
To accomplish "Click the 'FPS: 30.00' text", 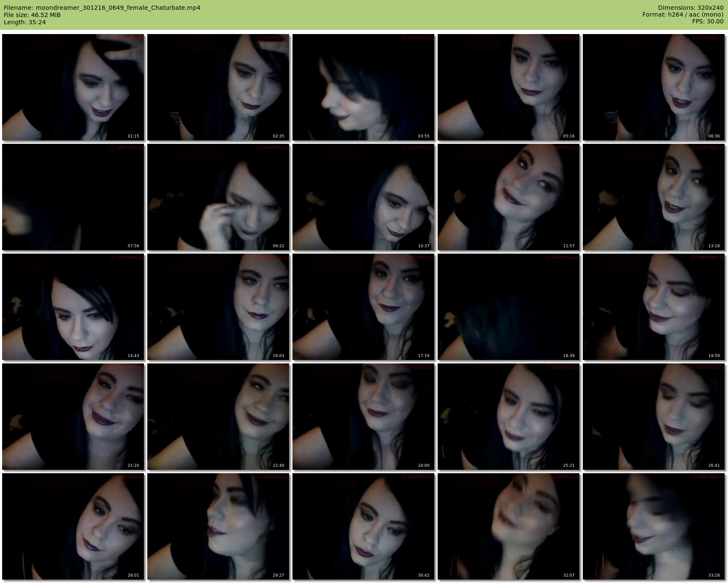I will coord(708,22).
